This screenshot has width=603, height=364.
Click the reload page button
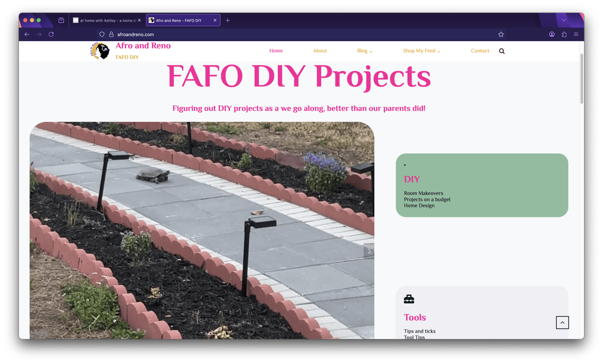51,34
